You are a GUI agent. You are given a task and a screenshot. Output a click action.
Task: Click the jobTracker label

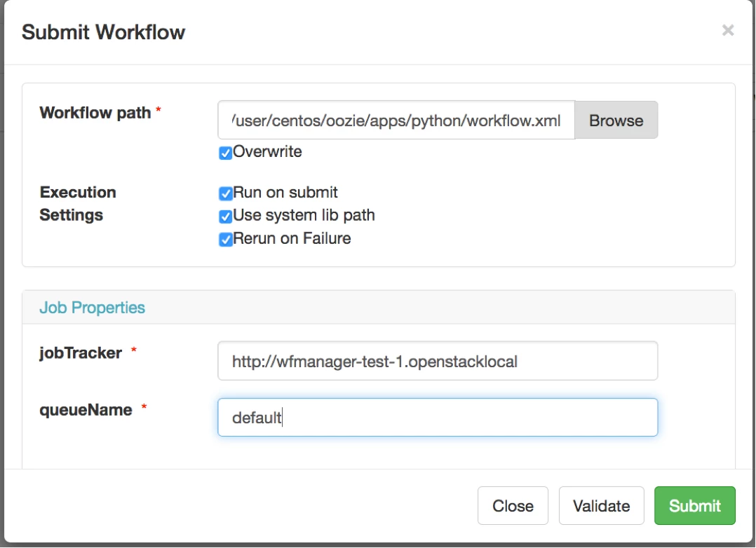point(81,353)
